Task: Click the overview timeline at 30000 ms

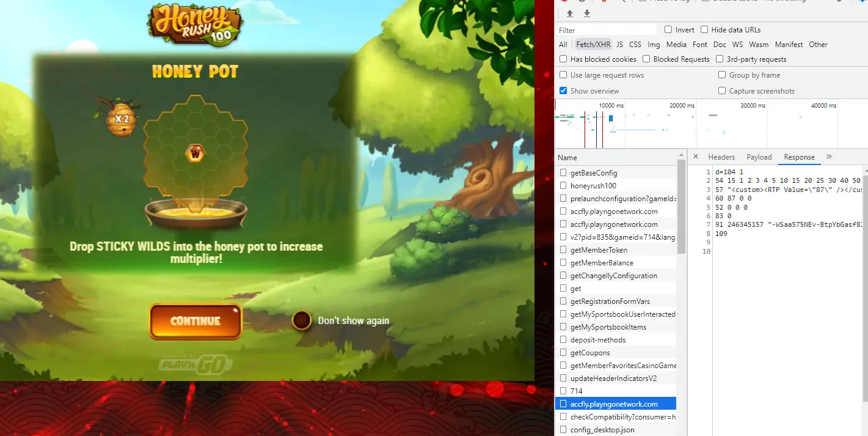Action: coord(753,106)
